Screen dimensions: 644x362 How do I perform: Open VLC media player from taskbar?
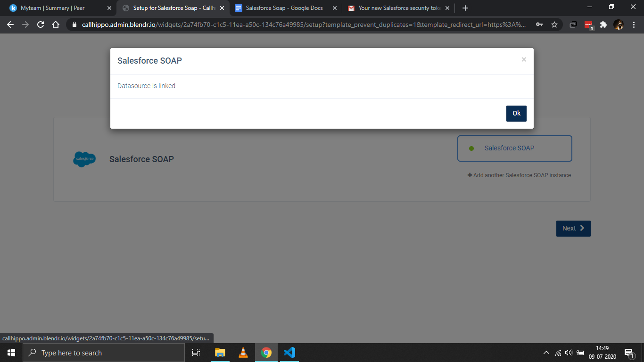(243, 353)
